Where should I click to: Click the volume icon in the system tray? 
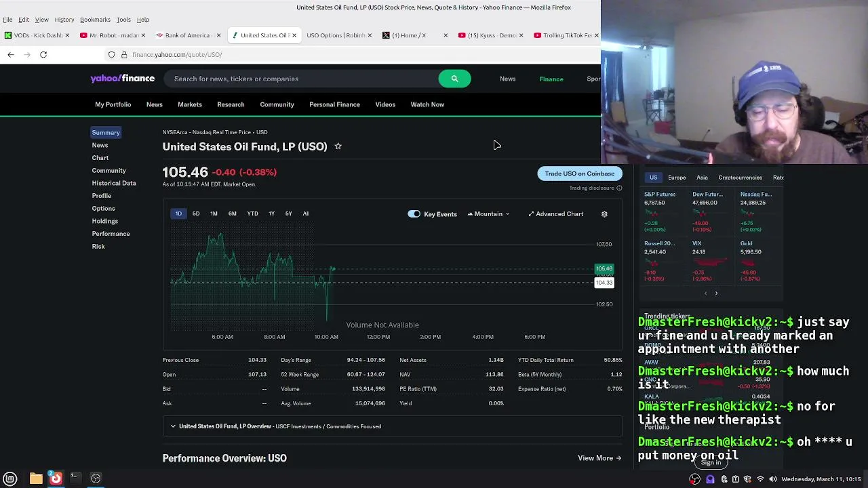772,479
